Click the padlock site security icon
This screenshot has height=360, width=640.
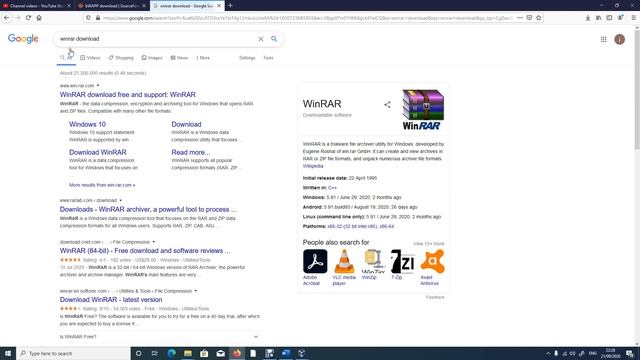coord(98,18)
